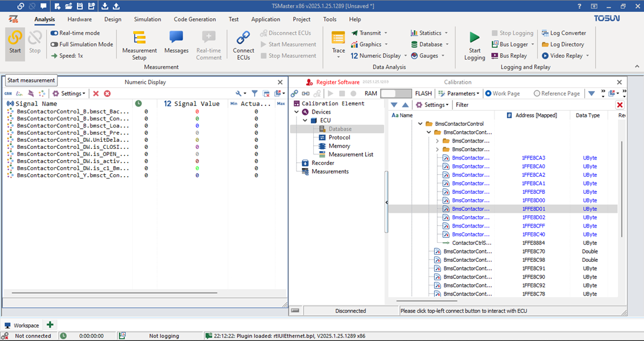Click the title bar upload arrow icon
This screenshot has width=644, height=341.
tap(116, 6)
